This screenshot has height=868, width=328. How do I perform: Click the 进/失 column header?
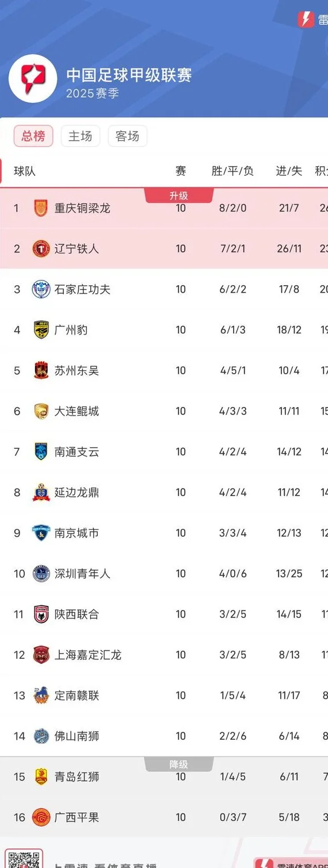[289, 171]
